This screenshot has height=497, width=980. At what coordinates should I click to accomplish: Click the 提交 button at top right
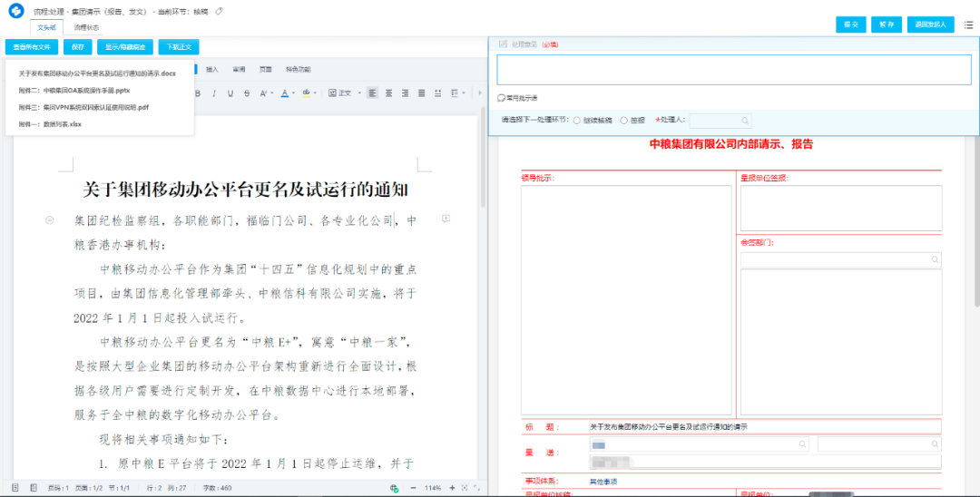(850, 25)
